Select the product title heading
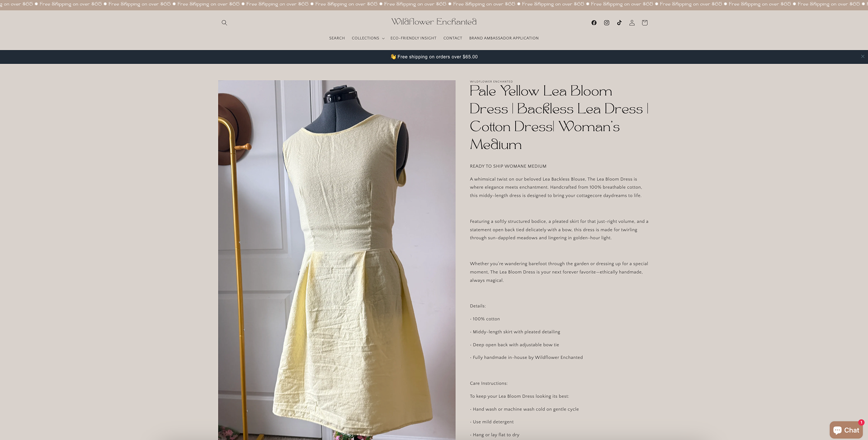The width and height of the screenshot is (868, 440). click(x=559, y=117)
